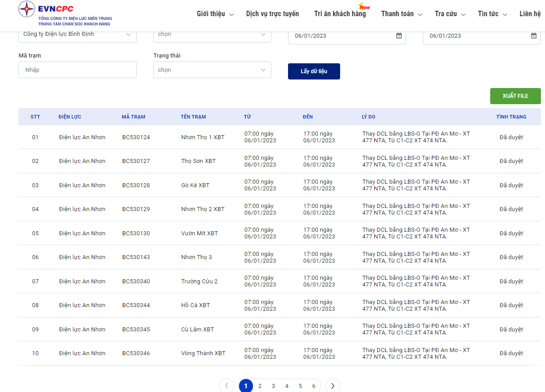Click into the Mã trạm input field
Screen dimensions: 545x392
tap(77, 70)
